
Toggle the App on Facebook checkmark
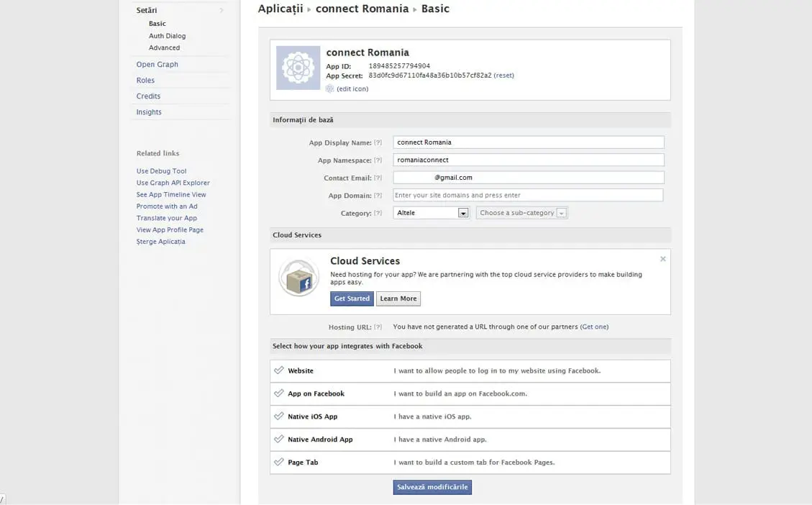pos(278,393)
